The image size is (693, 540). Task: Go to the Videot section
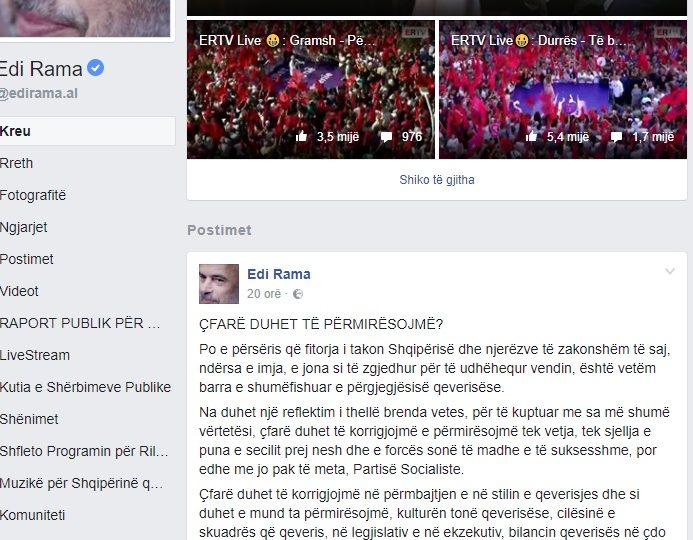(x=19, y=291)
